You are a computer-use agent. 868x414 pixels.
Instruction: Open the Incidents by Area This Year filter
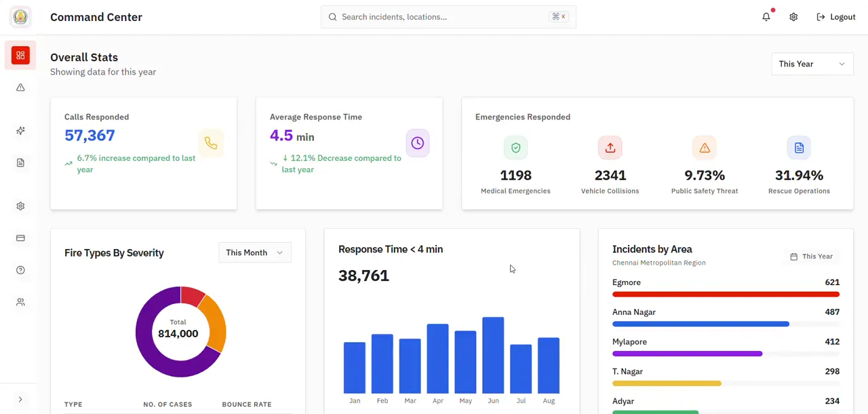tap(812, 257)
